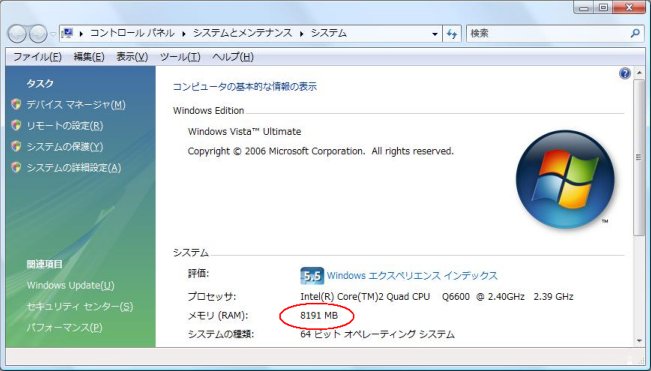Click the システム breadcrumb segment
The width and height of the screenshot is (651, 371).
[329, 33]
